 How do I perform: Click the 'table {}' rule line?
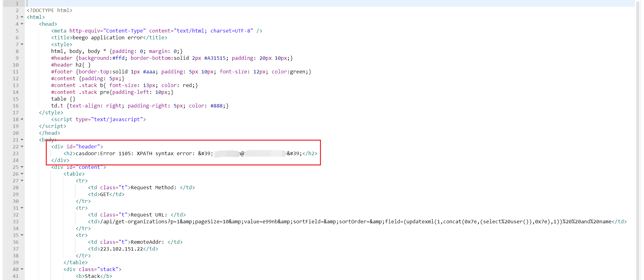[63, 99]
